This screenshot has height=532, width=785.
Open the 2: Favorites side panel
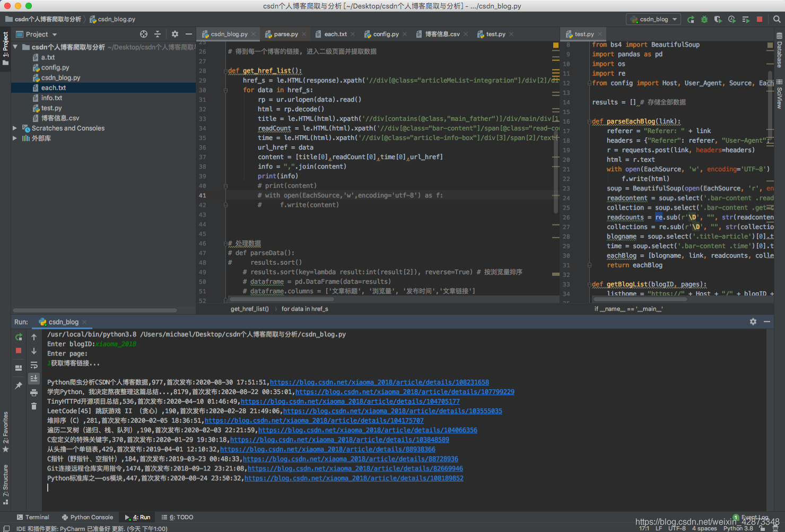coord(6,431)
